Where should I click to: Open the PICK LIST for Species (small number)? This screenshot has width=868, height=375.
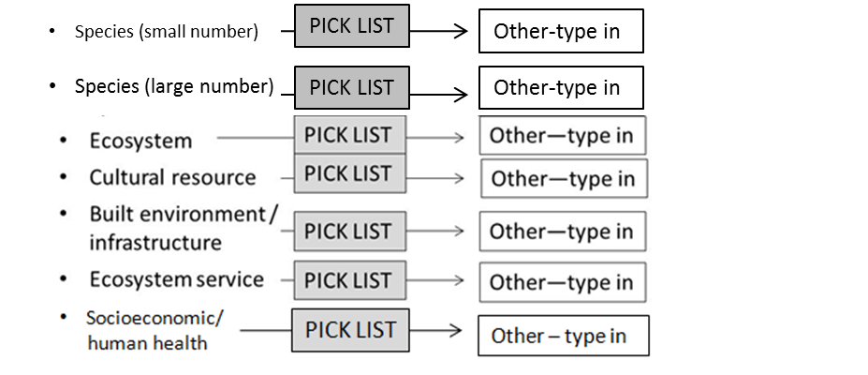(351, 27)
